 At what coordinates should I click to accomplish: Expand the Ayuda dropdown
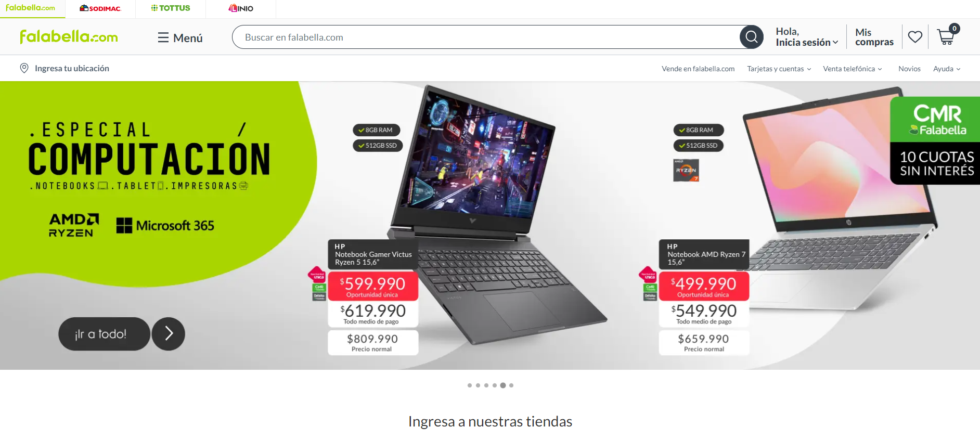tap(946, 69)
